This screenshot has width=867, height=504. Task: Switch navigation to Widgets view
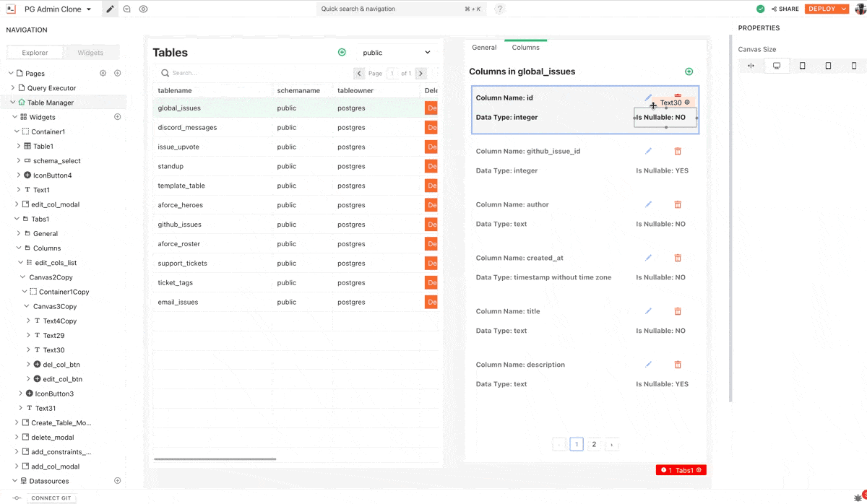point(90,53)
